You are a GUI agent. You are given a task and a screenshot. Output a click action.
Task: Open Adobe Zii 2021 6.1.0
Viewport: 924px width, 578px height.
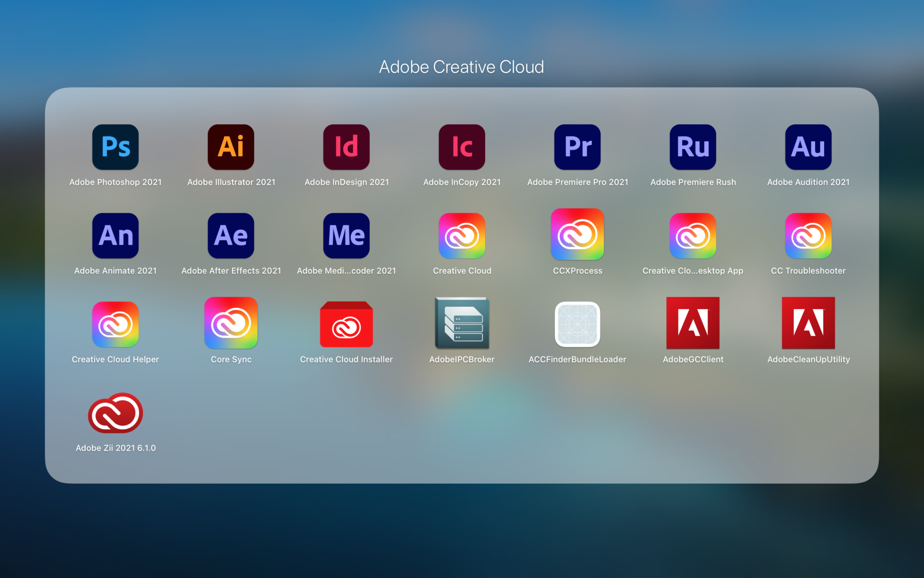coord(115,413)
